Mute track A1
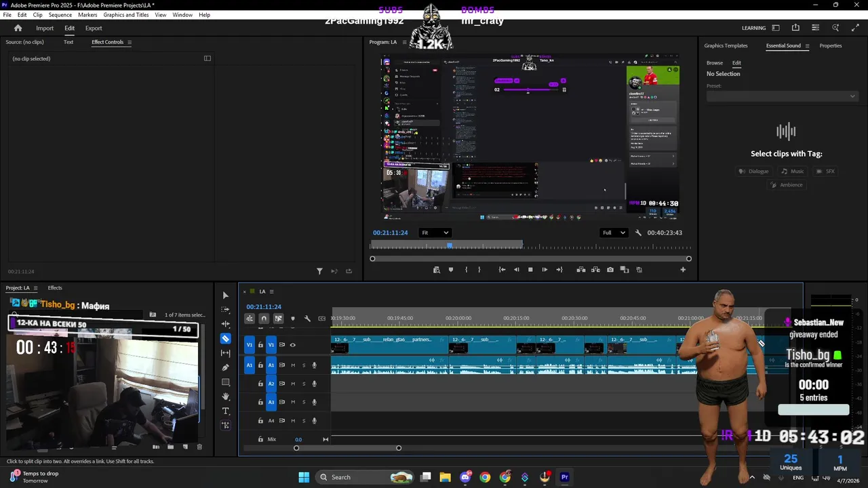Image resolution: width=868 pixels, height=488 pixels. (x=293, y=365)
